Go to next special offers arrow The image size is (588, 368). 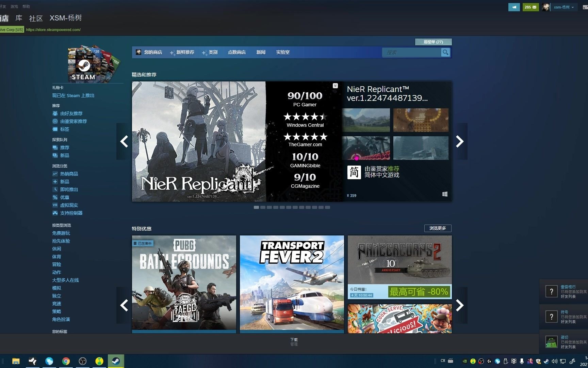(x=460, y=305)
